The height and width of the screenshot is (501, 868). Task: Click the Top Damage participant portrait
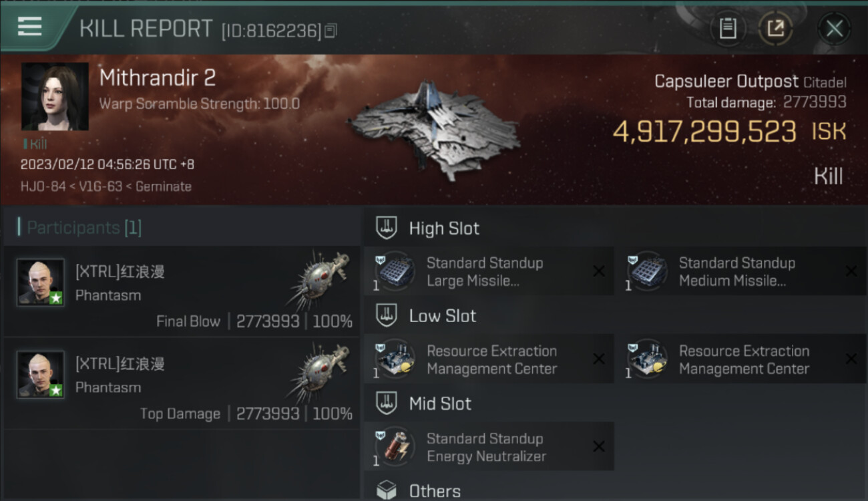[x=41, y=375]
